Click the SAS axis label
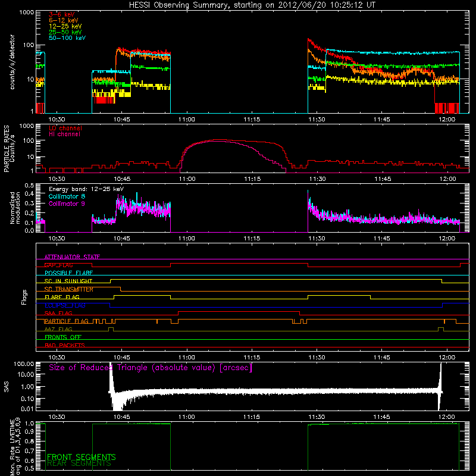 pos(7,387)
